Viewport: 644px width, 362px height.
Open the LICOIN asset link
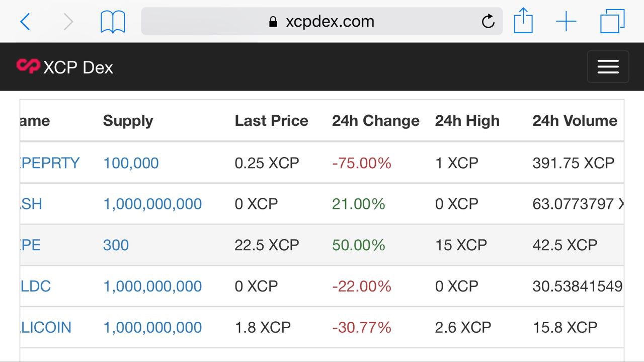(x=46, y=327)
